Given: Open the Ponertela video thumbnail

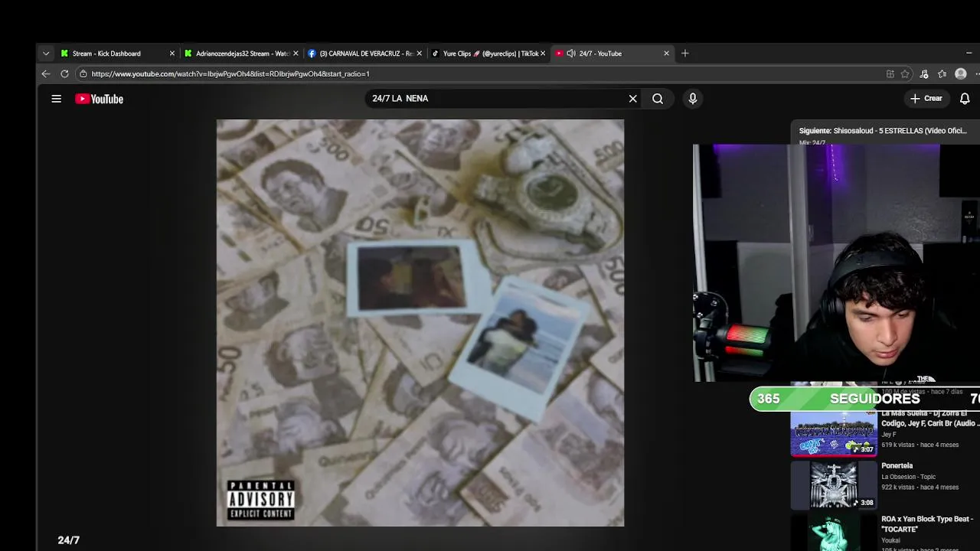Looking at the screenshot, I should tap(834, 485).
